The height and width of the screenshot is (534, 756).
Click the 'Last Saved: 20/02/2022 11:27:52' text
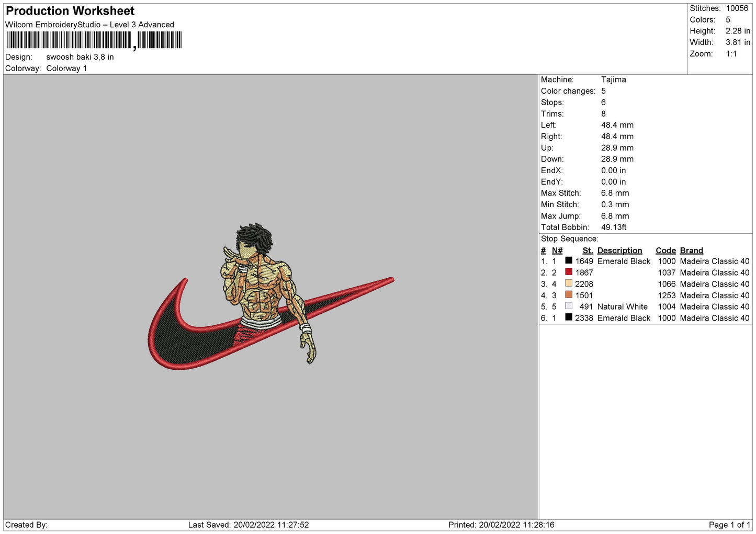[249, 525]
